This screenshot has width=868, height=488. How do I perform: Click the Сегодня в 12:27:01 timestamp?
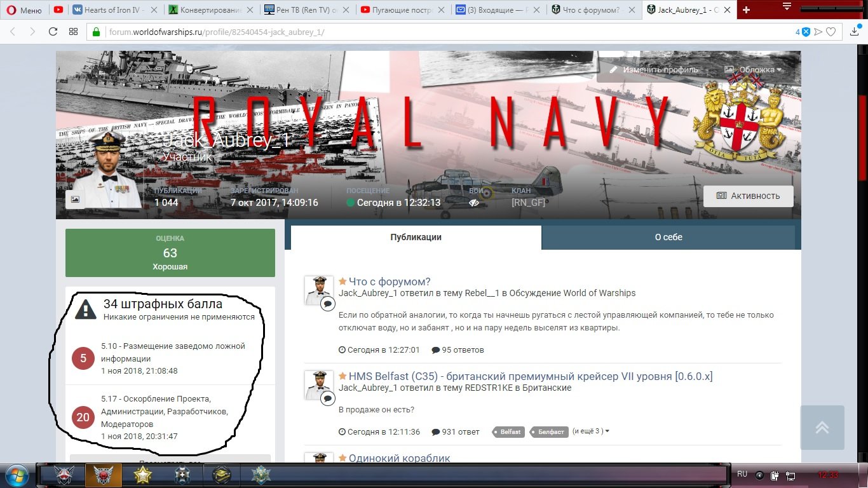[379, 349]
